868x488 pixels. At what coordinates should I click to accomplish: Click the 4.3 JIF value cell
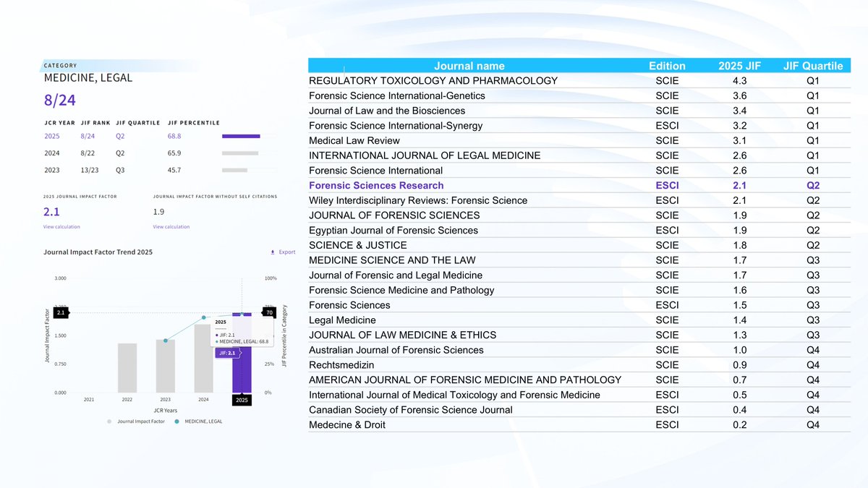pos(739,80)
